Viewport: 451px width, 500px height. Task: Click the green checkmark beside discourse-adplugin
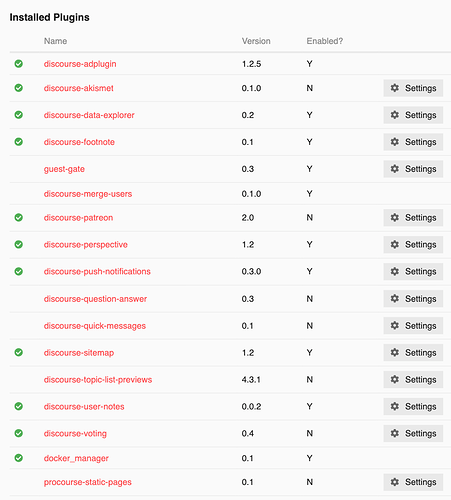tap(19, 63)
